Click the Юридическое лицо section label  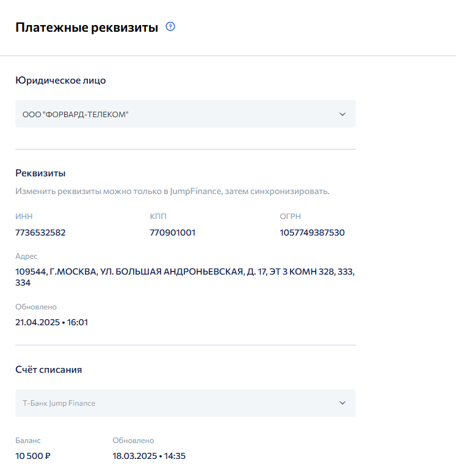click(60, 81)
